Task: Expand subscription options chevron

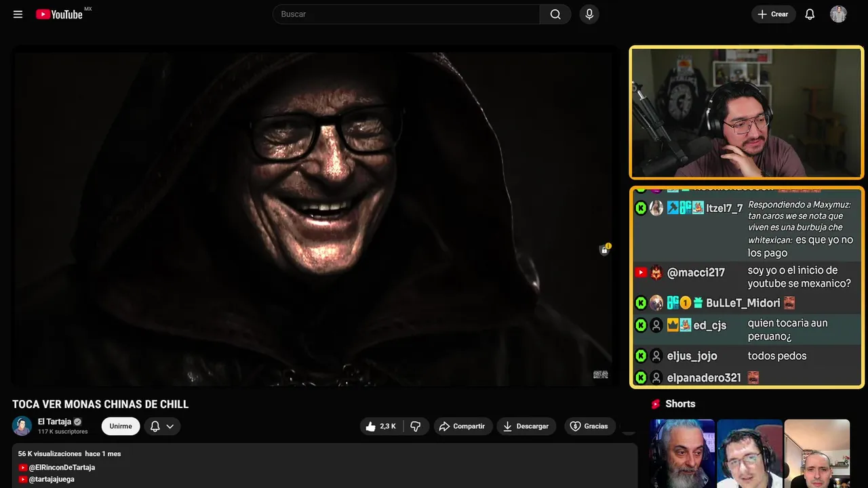Action: [x=170, y=426]
